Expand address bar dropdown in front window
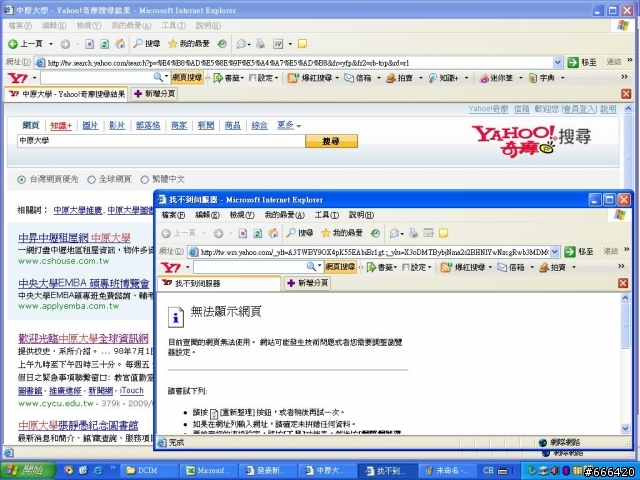 554,252
